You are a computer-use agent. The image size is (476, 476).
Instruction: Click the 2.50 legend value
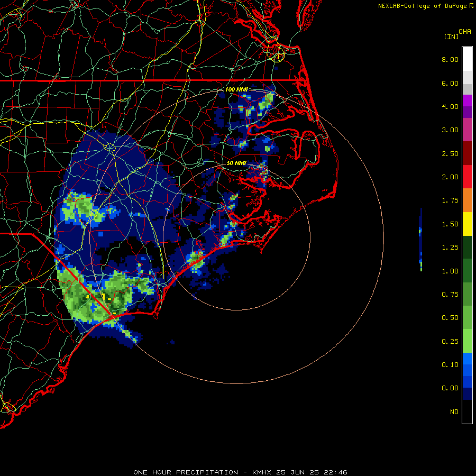click(450, 153)
